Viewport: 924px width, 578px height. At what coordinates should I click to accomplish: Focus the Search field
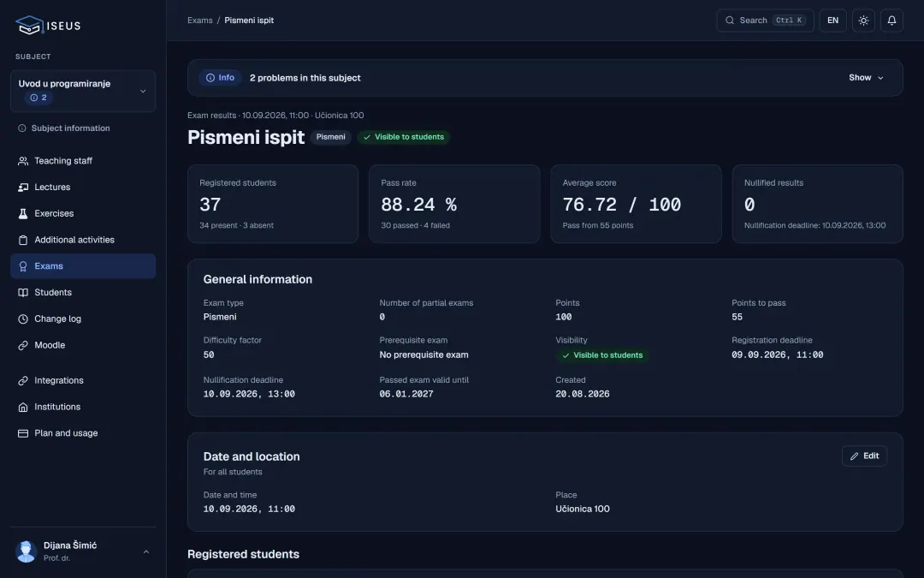click(765, 21)
